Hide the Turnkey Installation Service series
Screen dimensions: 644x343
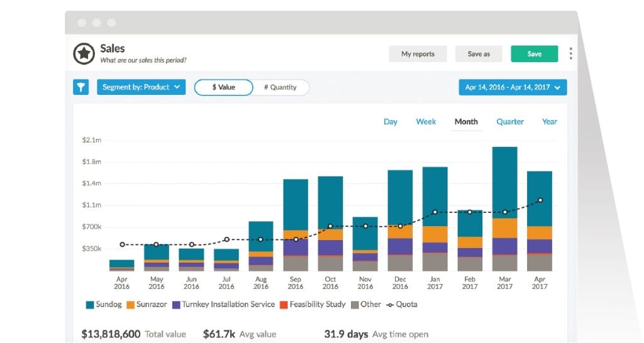coord(223,305)
